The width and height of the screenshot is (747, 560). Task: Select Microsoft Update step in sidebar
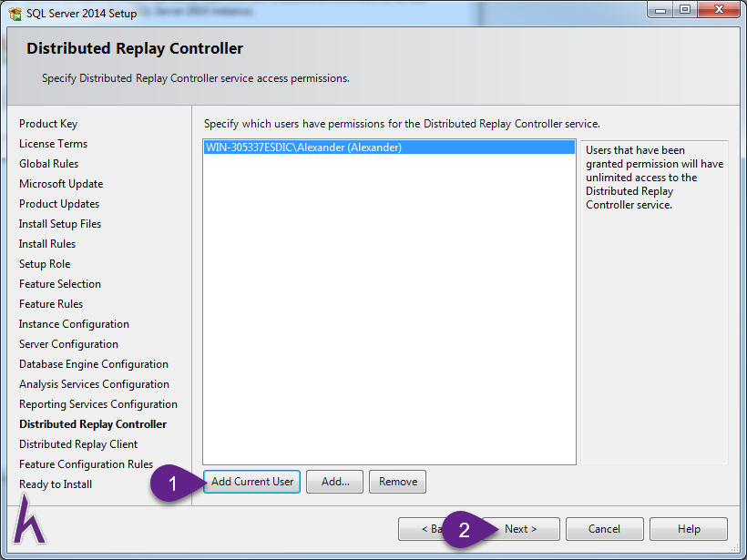point(61,184)
